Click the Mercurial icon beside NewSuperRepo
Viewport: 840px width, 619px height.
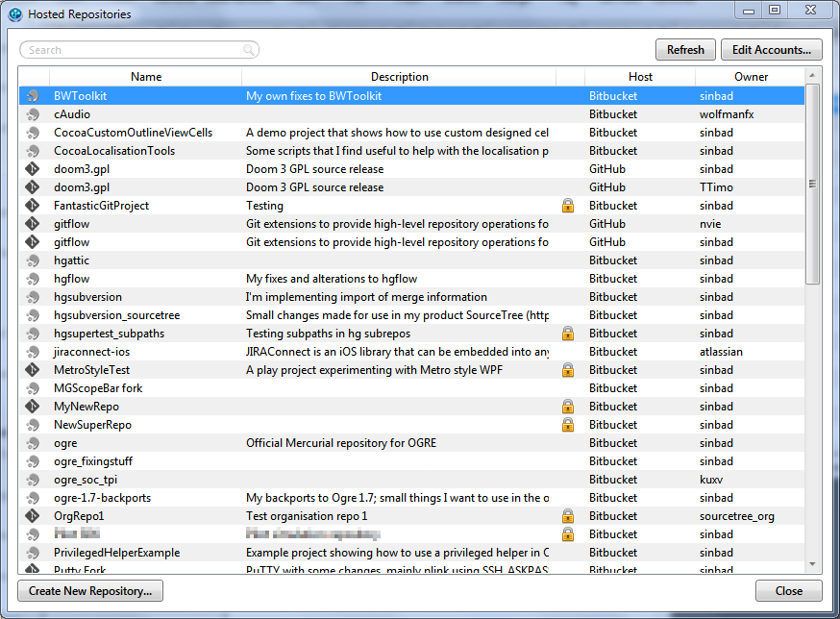pyautogui.click(x=33, y=425)
